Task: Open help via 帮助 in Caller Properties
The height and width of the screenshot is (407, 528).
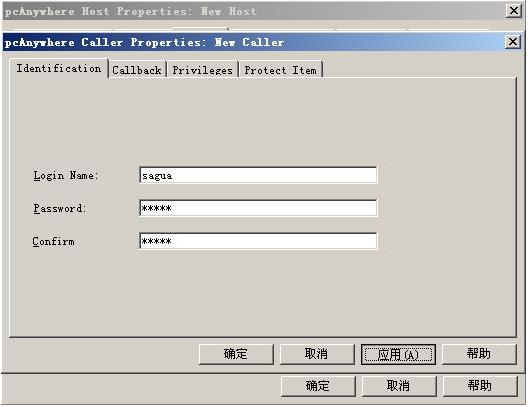Action: pos(479,354)
